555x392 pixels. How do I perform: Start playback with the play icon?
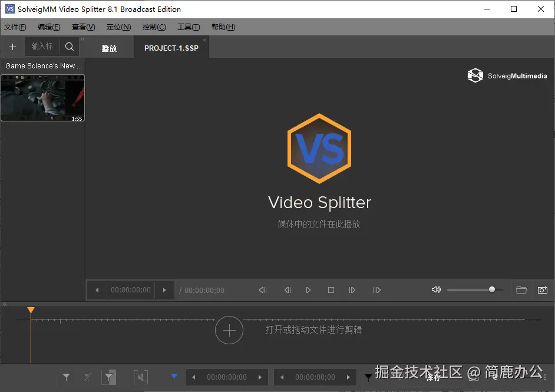coord(308,289)
